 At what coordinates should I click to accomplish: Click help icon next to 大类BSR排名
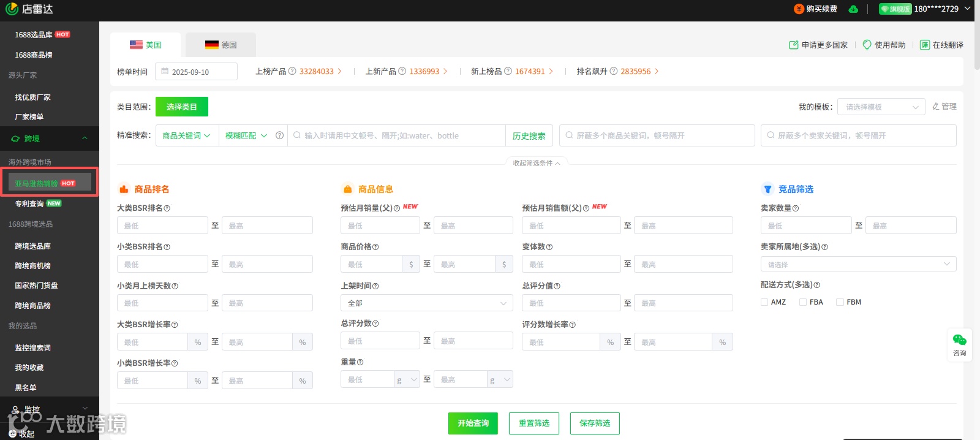(x=167, y=208)
